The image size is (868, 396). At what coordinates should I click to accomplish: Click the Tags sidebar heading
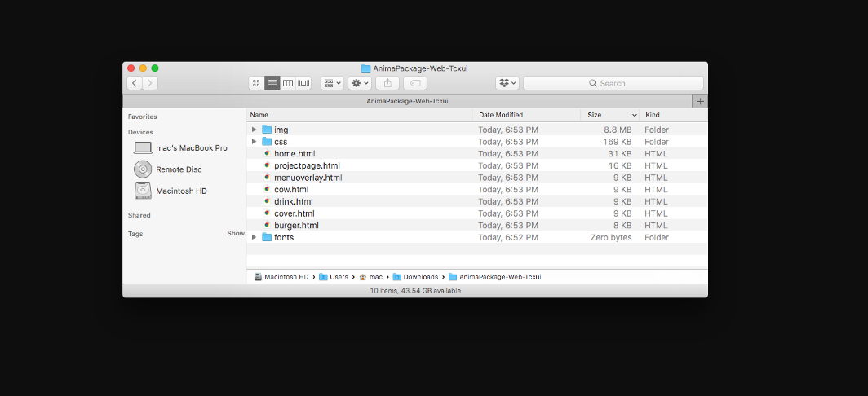(x=135, y=234)
